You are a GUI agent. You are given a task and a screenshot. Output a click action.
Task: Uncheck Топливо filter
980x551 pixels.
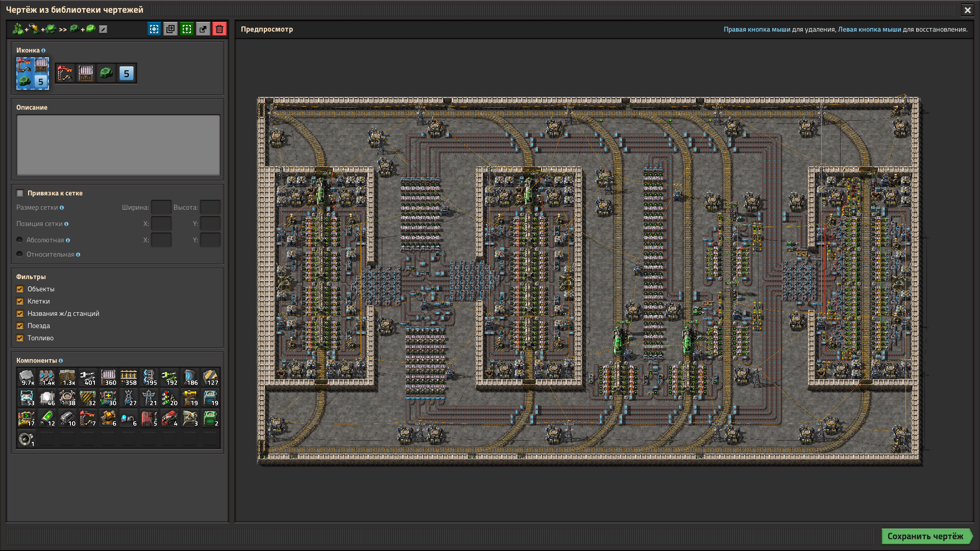[x=20, y=338]
